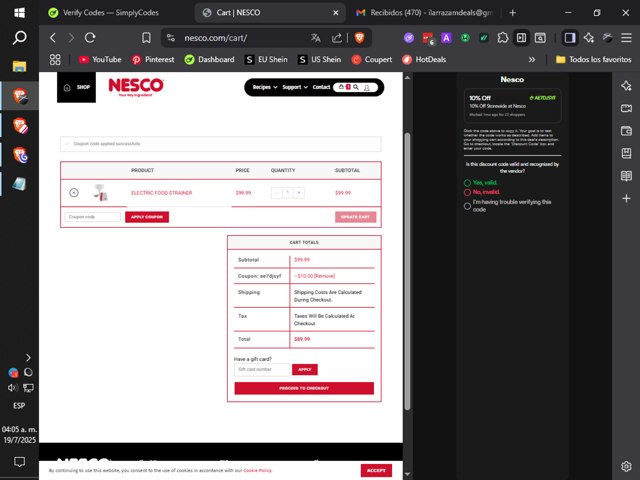The height and width of the screenshot is (480, 640).
Task: Open the Electric Food Strainer product link
Action: 161,193
